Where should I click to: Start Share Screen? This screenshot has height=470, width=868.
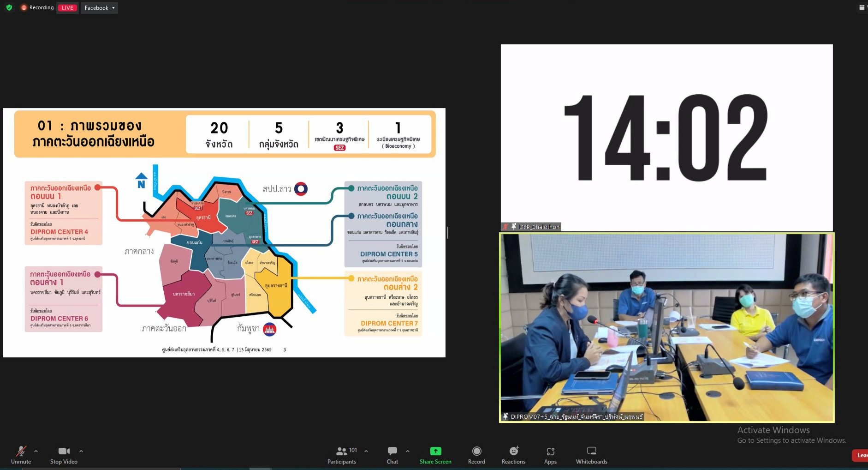point(435,455)
